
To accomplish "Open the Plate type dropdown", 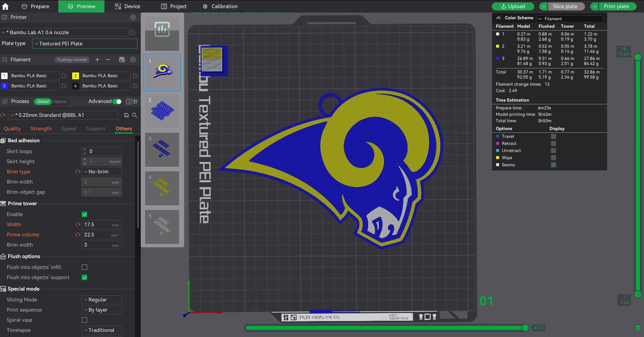I will 85,44.
